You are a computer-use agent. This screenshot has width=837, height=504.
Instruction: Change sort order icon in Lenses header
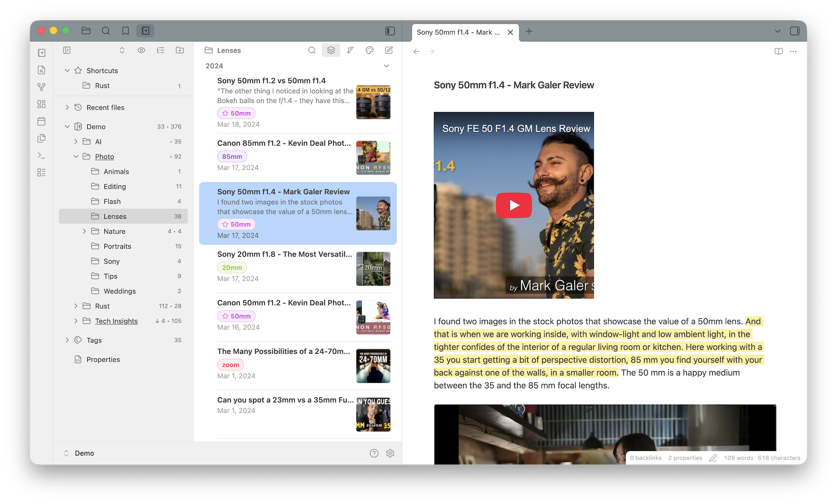(x=350, y=50)
